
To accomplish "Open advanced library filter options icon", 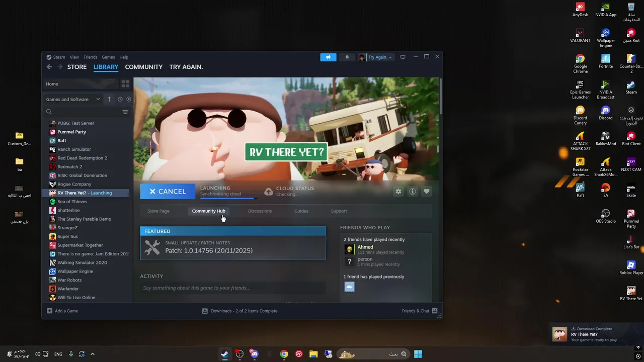I will [x=125, y=112].
